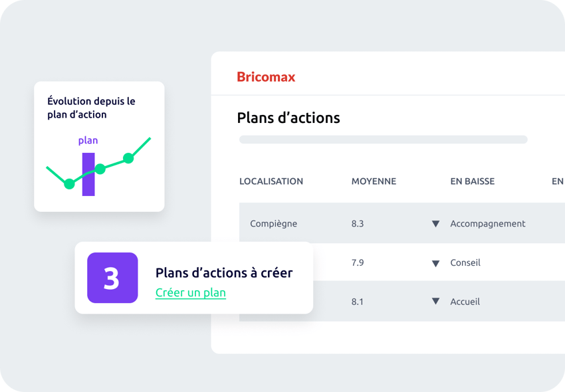Select the Conseil declining item
Viewport: 565px width, 392px height.
(465, 262)
